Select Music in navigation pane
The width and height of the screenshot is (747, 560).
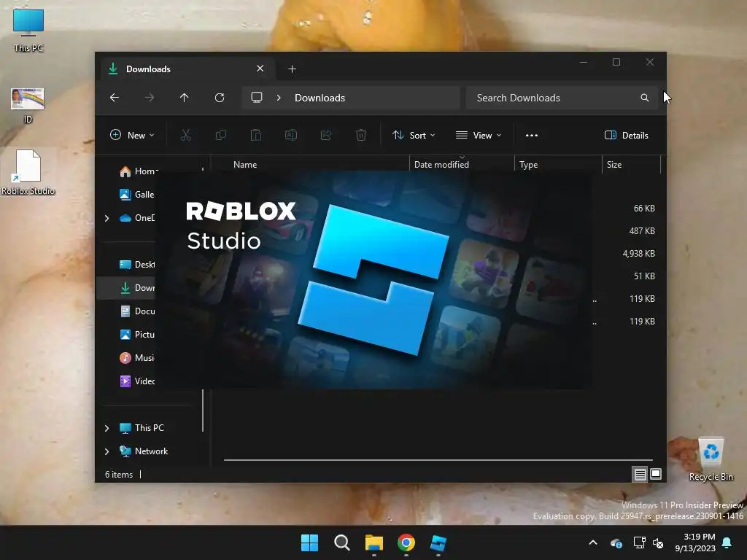136,357
